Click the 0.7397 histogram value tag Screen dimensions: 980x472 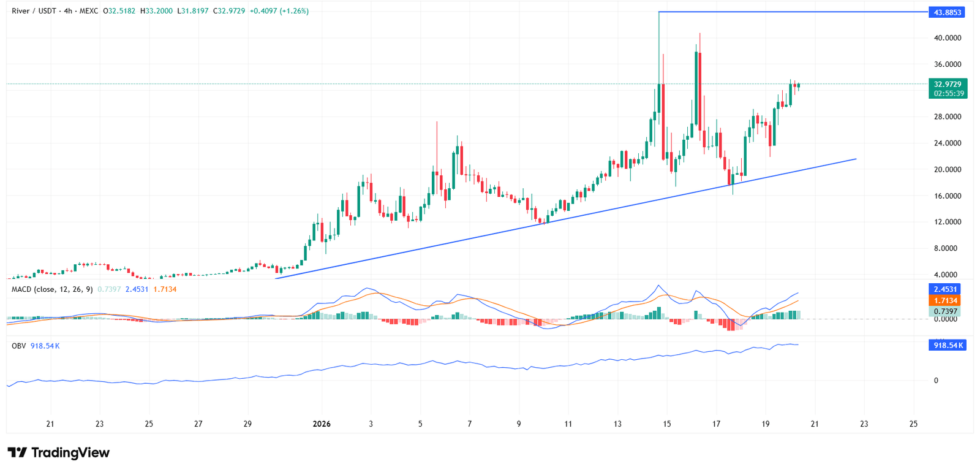(945, 311)
